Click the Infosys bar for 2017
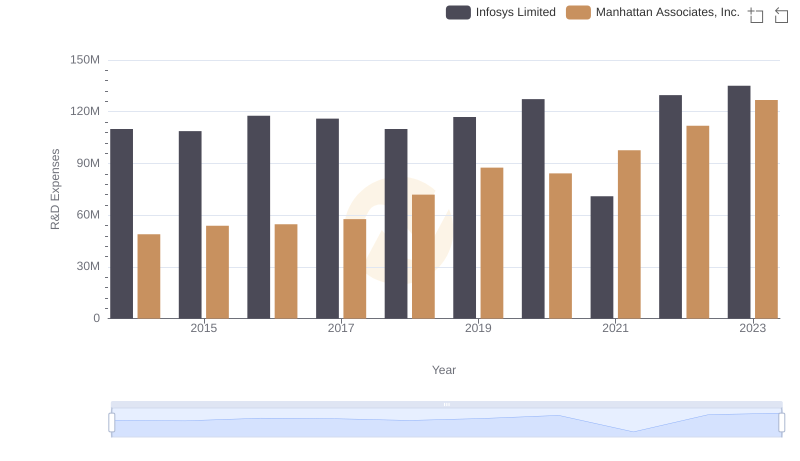 point(328,219)
